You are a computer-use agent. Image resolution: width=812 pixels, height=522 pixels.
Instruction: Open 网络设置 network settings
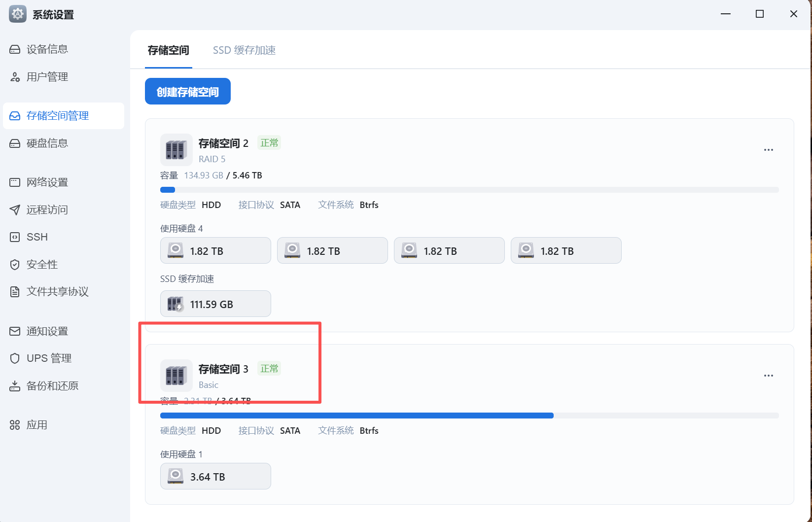coord(47,182)
